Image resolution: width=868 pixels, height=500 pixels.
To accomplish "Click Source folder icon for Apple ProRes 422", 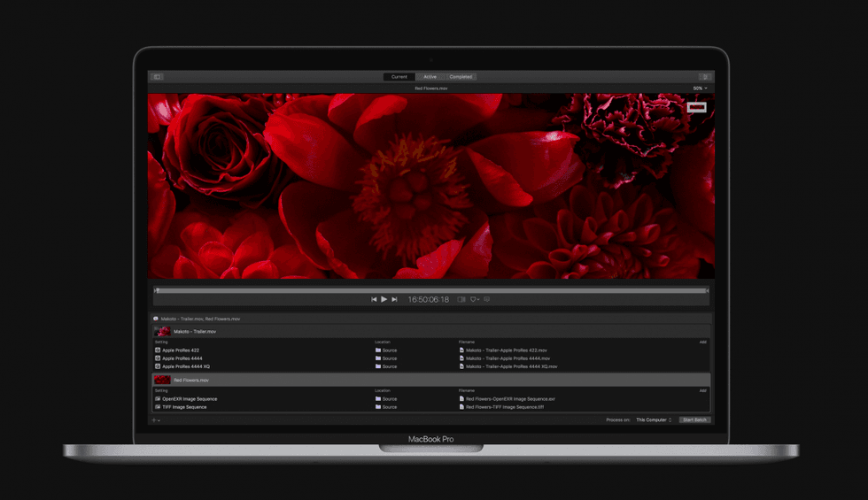I will click(x=378, y=350).
